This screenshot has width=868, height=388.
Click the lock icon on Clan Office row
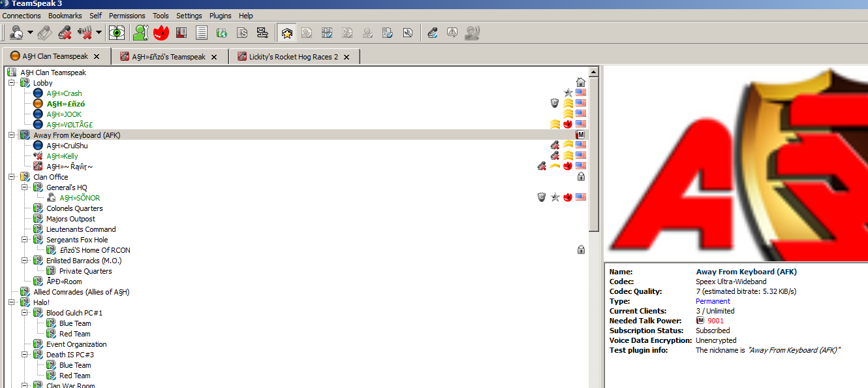coord(581,177)
